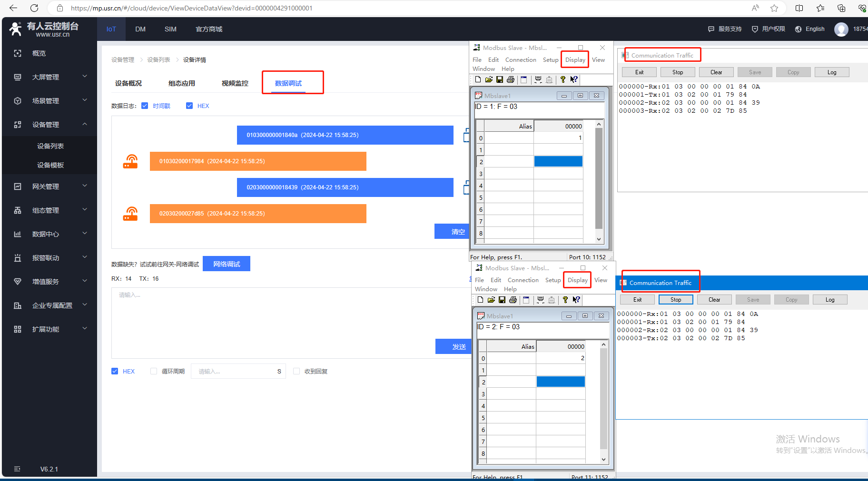Click Save icon in upper Modbus Slave toolbar
Screen dimensions: 868x481
[499, 79]
